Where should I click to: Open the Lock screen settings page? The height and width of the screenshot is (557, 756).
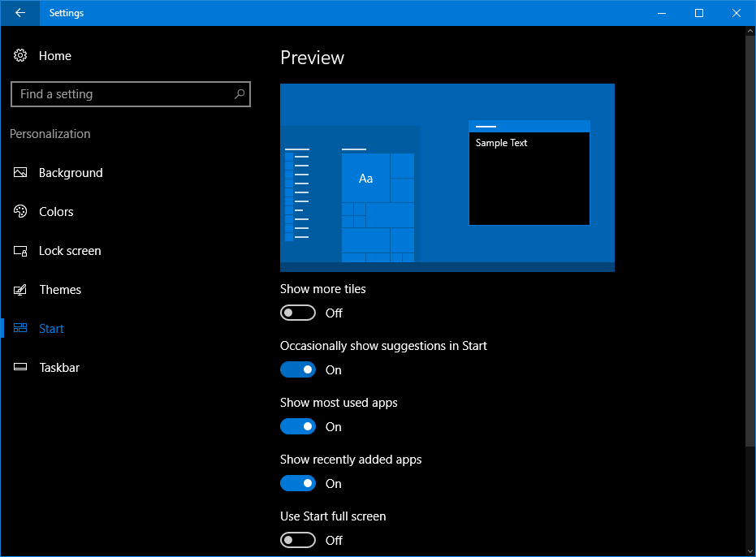coord(70,250)
